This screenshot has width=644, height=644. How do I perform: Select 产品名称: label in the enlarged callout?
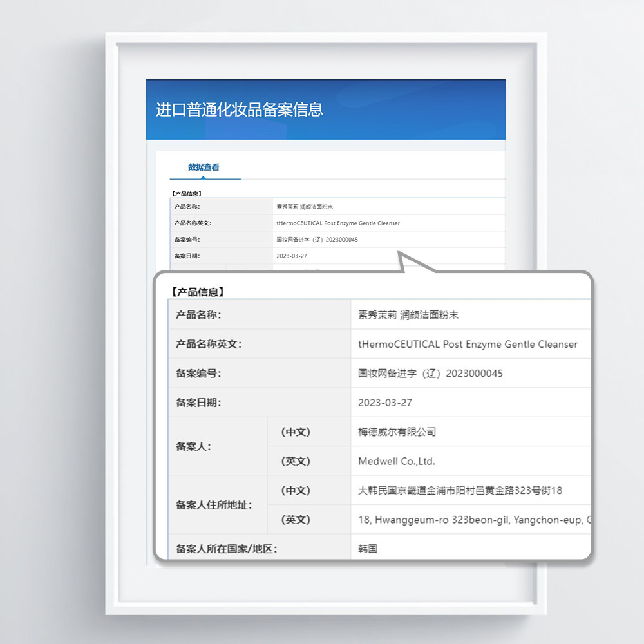pyautogui.click(x=198, y=315)
